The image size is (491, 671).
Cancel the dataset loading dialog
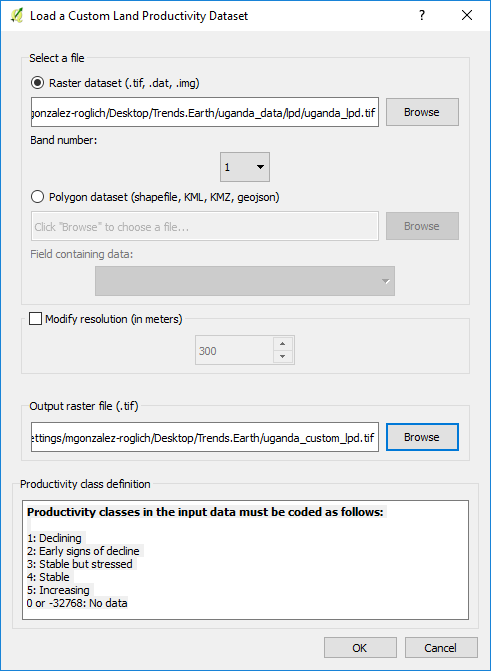coord(441,648)
